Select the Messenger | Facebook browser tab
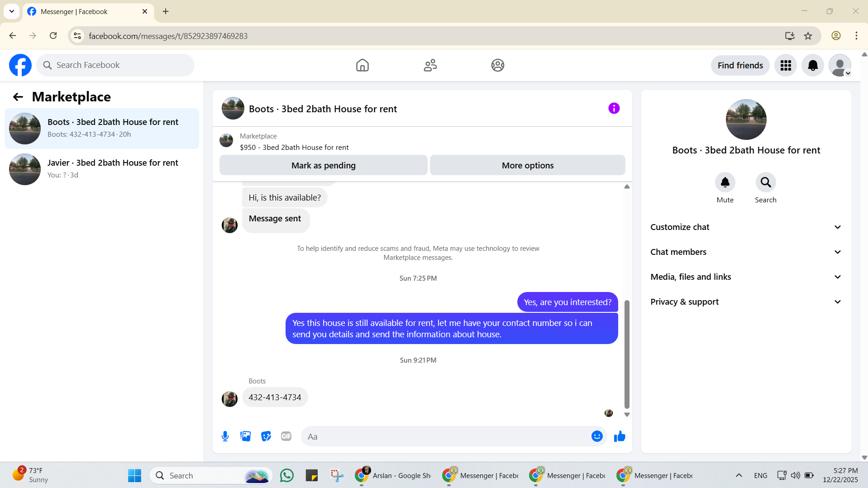Viewport: 868px width, 488px height. click(x=88, y=12)
